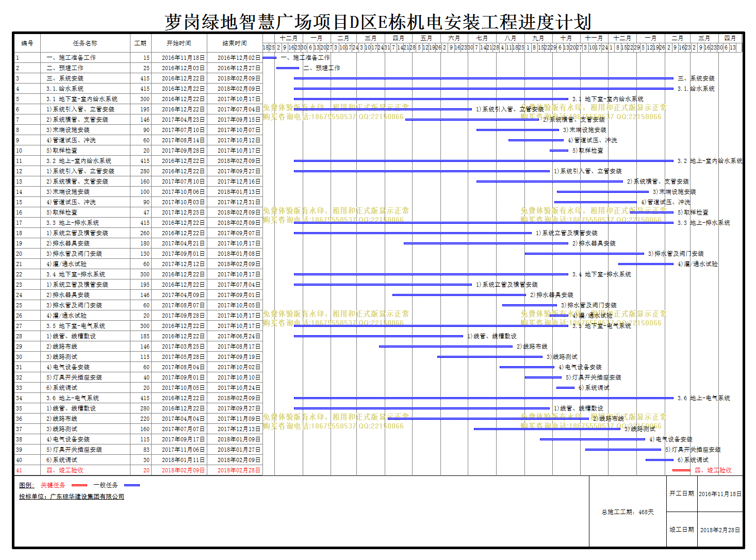Click the chart title 萝岗绿地智慧广场项目D区E栋机电安装工程进度计划

[x=378, y=22]
